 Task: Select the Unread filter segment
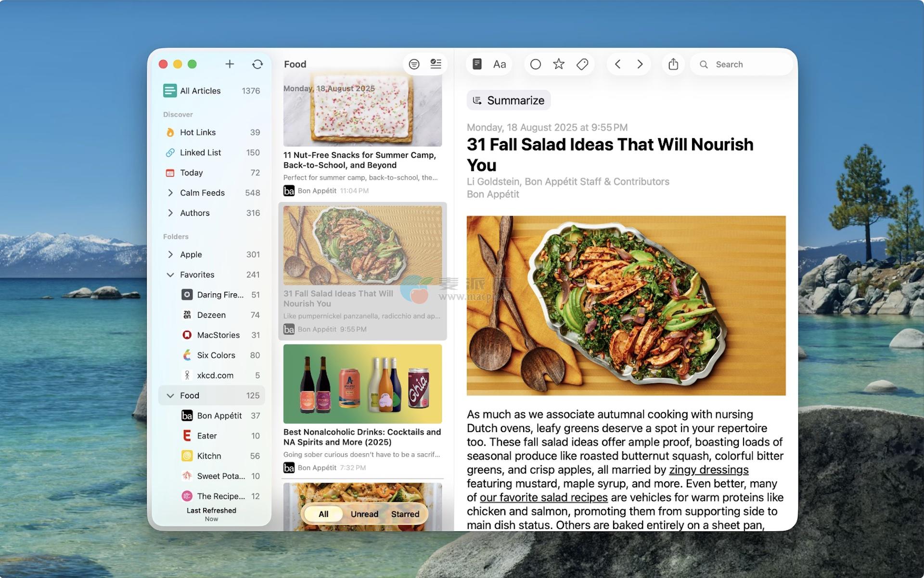pos(364,514)
